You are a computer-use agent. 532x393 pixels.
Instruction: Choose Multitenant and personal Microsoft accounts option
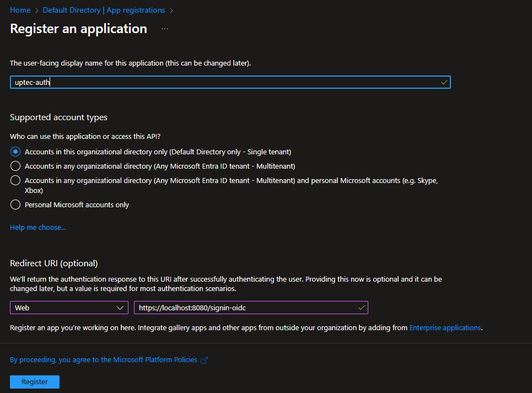tap(15, 180)
